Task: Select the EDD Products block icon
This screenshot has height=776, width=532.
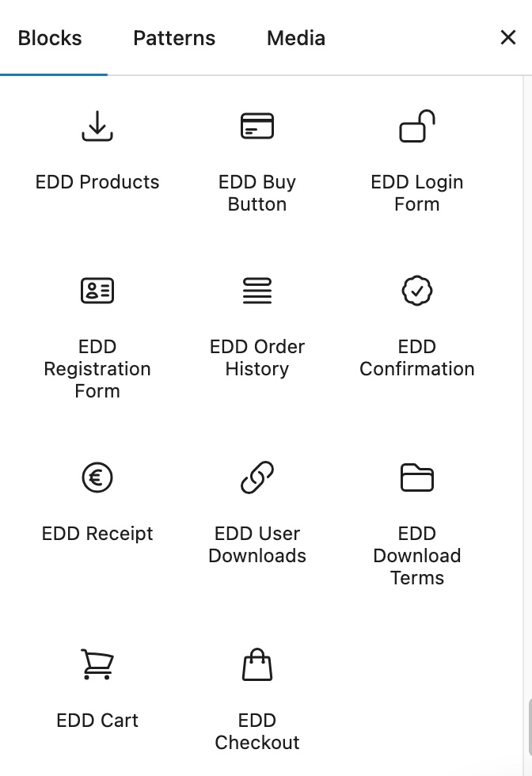Action: (97, 126)
